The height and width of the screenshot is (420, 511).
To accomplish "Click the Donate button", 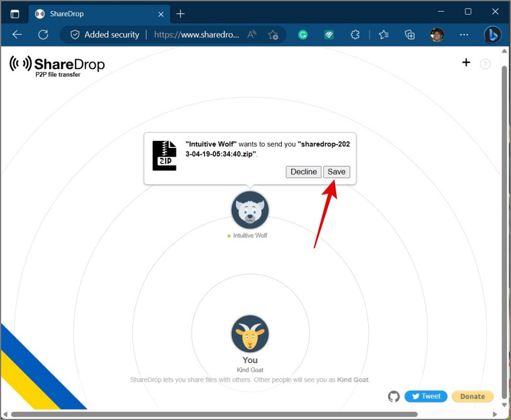I will click(472, 396).
